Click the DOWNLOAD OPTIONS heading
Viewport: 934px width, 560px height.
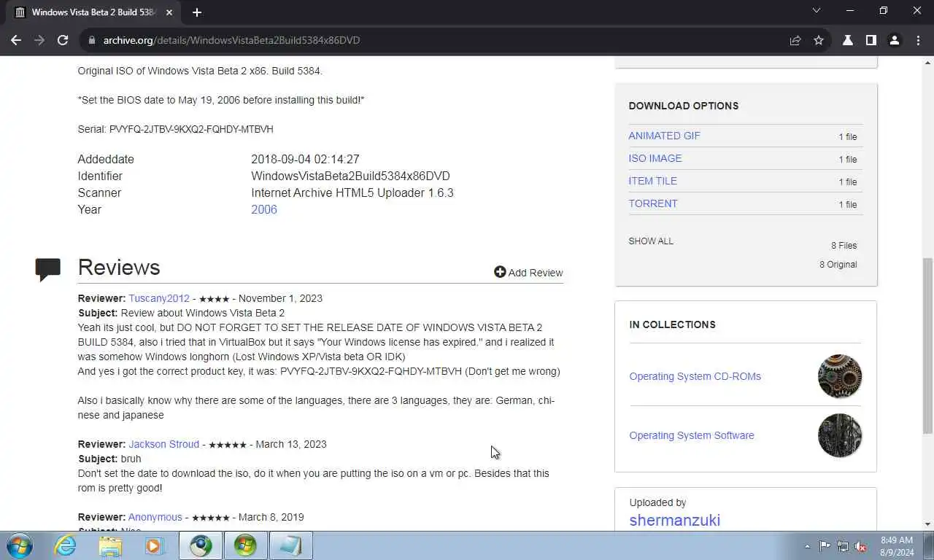(x=684, y=106)
